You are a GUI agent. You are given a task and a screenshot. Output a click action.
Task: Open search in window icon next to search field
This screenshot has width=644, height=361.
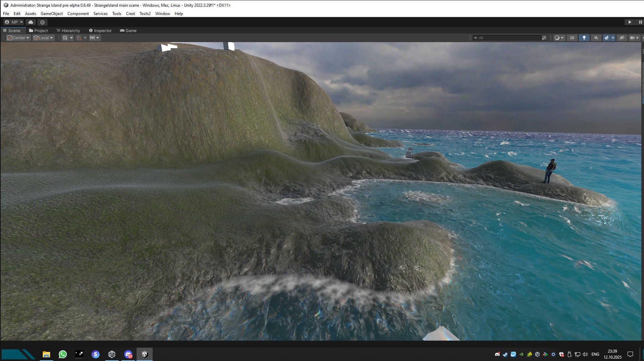coord(544,38)
